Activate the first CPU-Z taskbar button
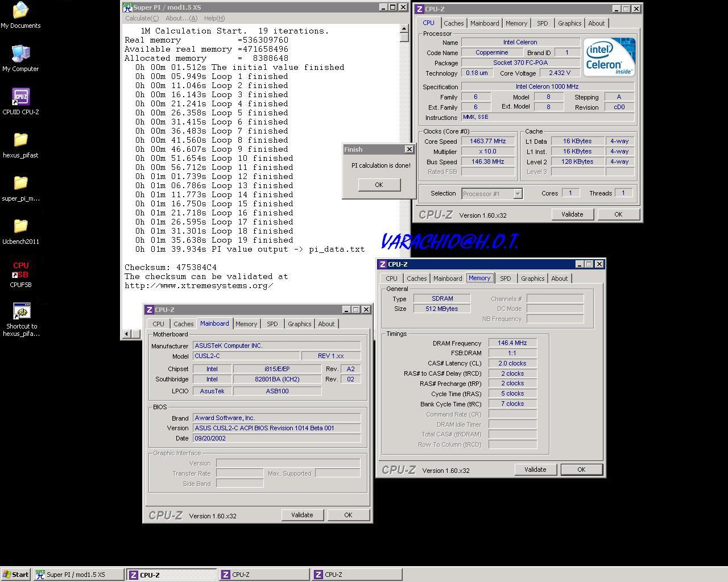 point(171,575)
